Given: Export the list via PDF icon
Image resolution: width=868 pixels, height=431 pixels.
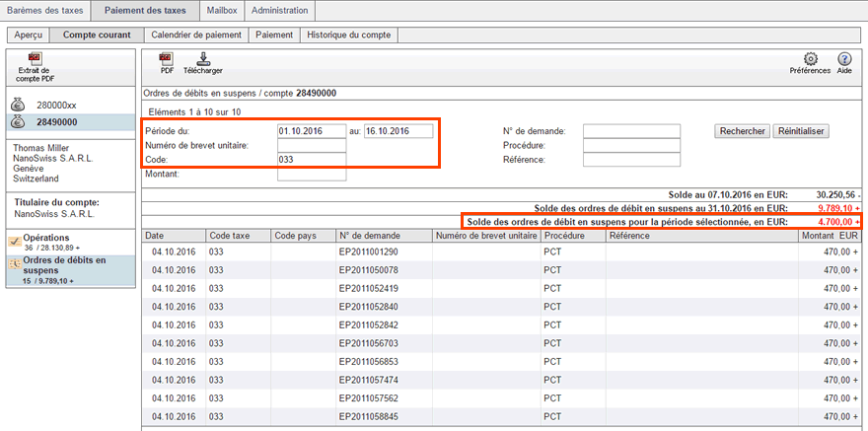Looking at the screenshot, I should coord(166,64).
